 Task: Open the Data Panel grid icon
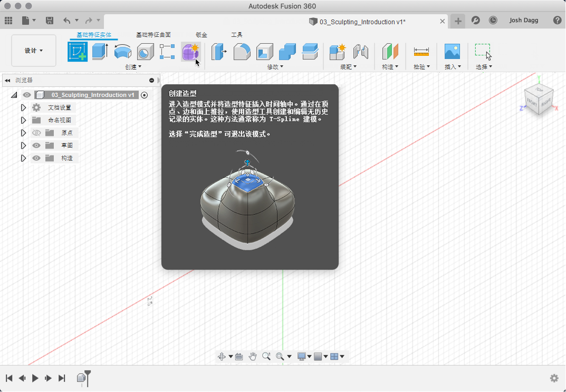pos(8,21)
